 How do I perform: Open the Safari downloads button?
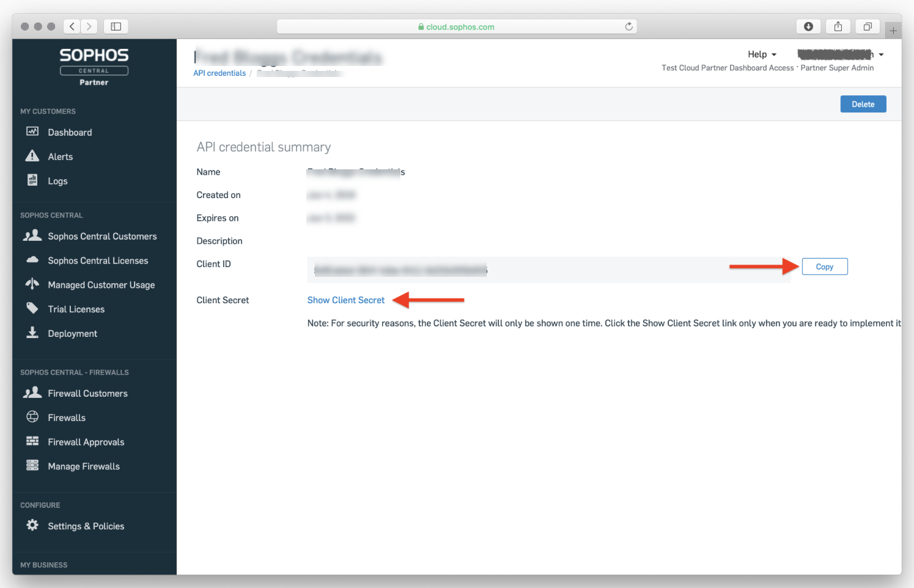pyautogui.click(x=808, y=26)
